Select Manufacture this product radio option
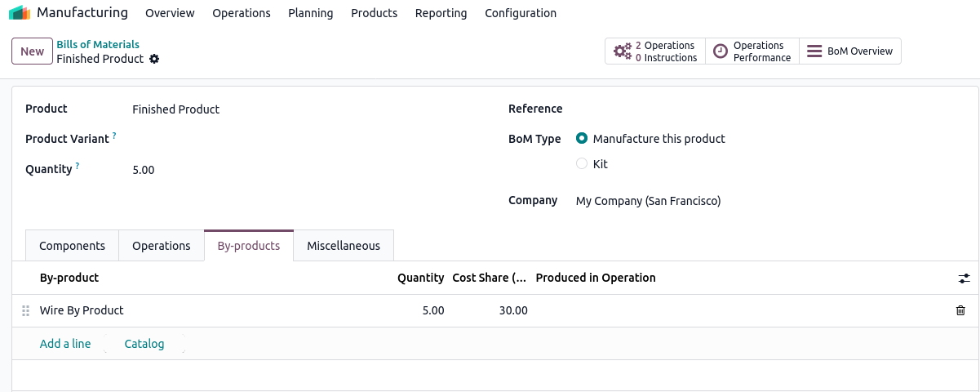Image resolution: width=980 pixels, height=392 pixels. (582, 139)
